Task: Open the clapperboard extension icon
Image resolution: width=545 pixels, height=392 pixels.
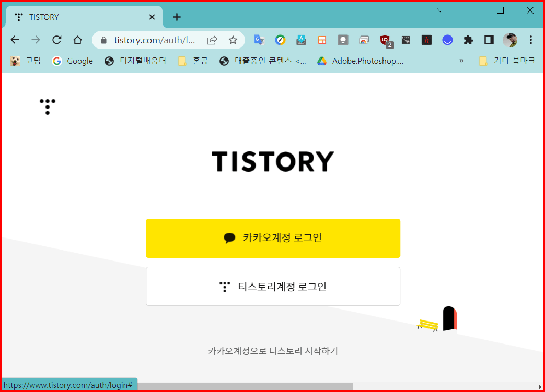Action: [405, 40]
